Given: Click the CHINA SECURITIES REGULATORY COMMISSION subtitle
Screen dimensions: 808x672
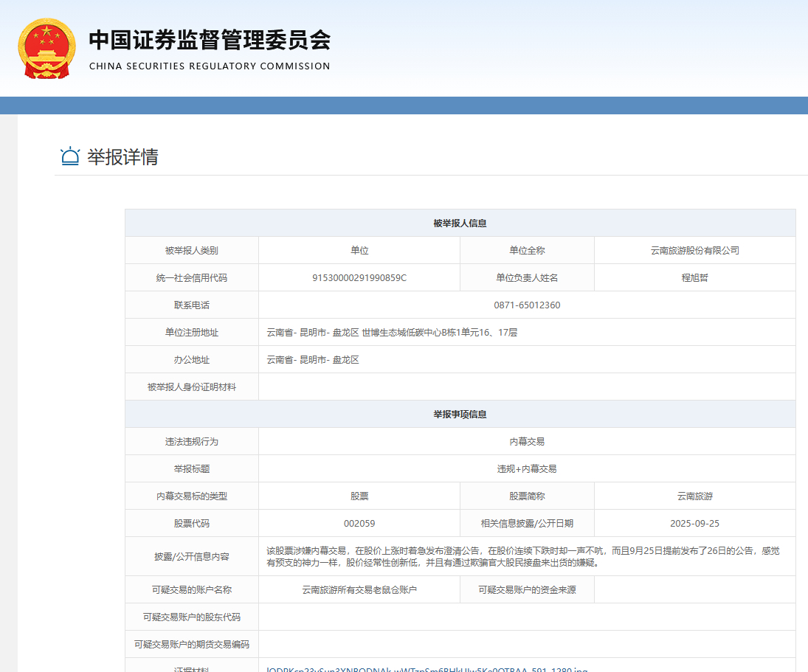Looking at the screenshot, I should coord(210,66).
